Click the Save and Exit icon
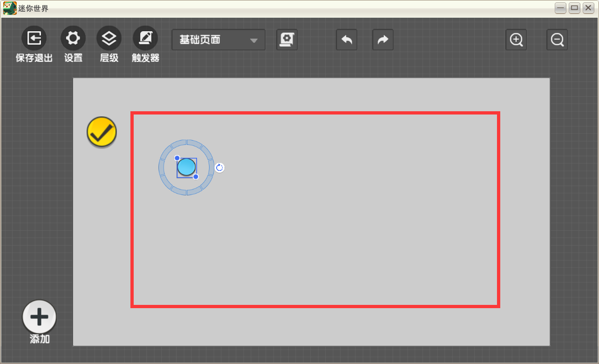This screenshot has height=364, width=599. click(x=34, y=38)
